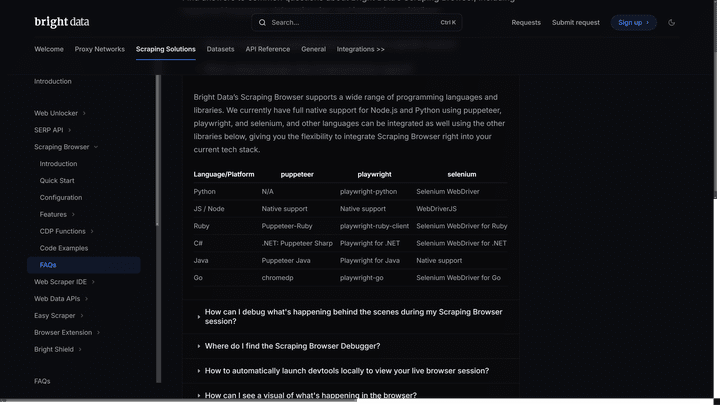Expand the SERP API chevron
Viewport: 720px width, 405px height.
(x=70, y=130)
